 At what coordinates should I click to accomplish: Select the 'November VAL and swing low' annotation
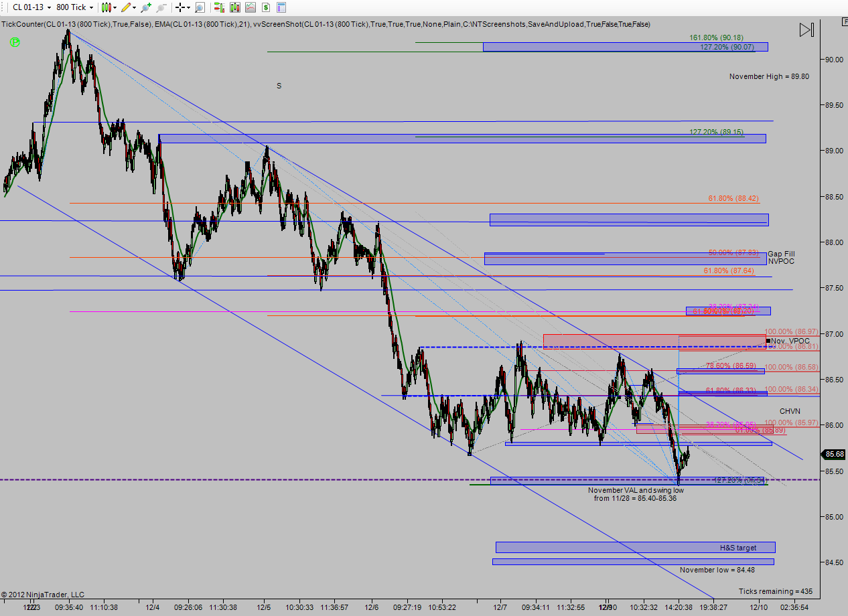636,490
